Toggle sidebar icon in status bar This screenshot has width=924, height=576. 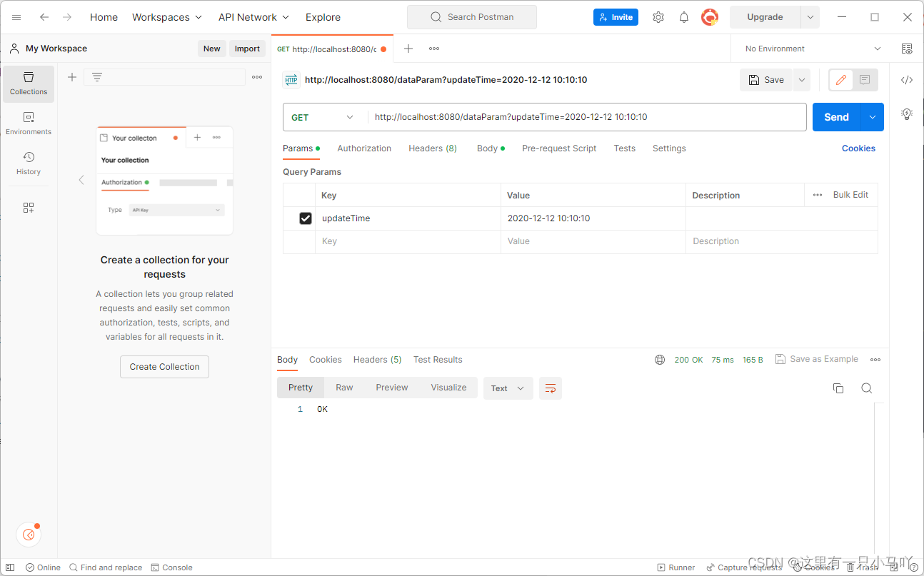pyautogui.click(x=10, y=567)
